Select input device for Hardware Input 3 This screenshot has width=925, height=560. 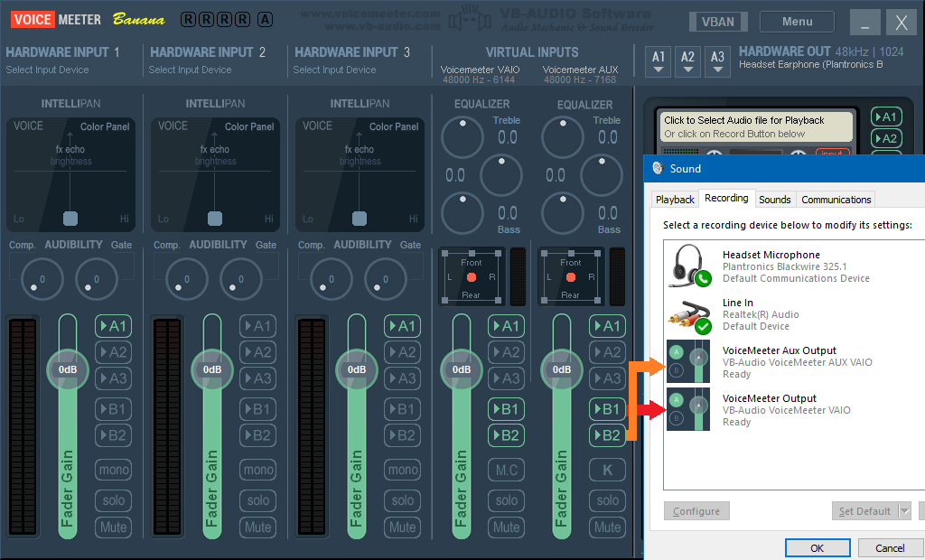334,70
